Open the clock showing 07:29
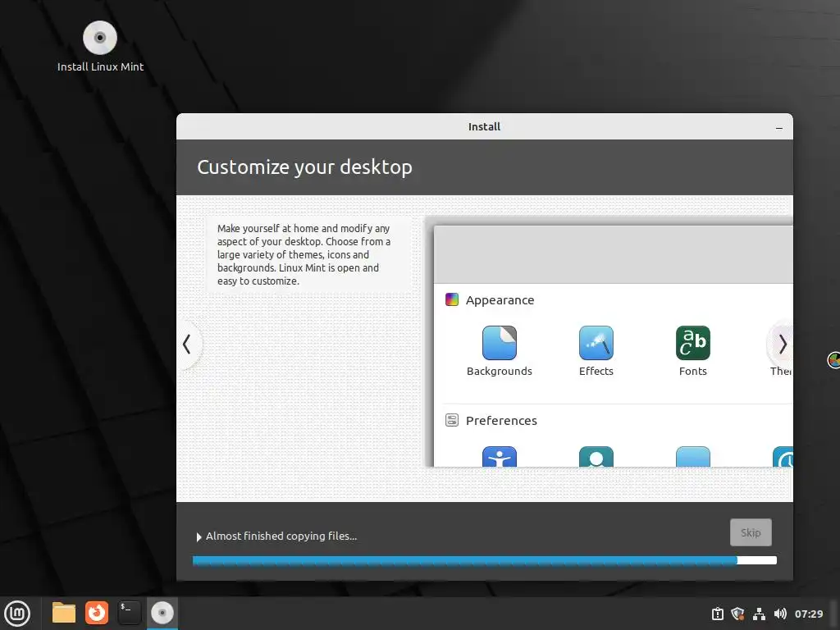The height and width of the screenshot is (630, 840). [808, 614]
